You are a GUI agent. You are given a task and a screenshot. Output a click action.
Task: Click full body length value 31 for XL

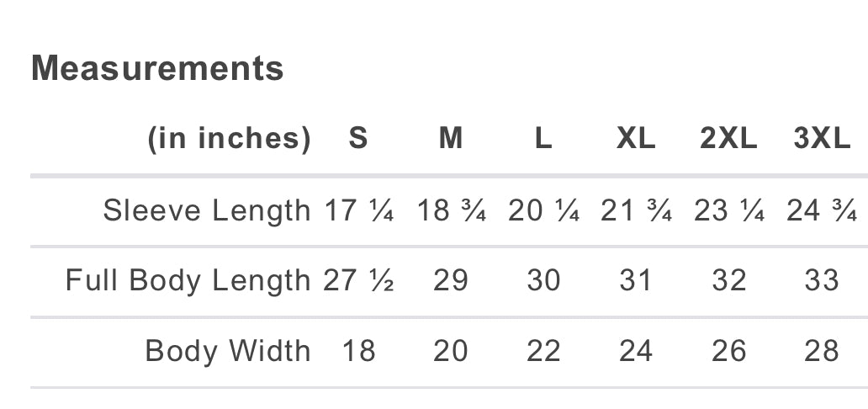tap(636, 280)
